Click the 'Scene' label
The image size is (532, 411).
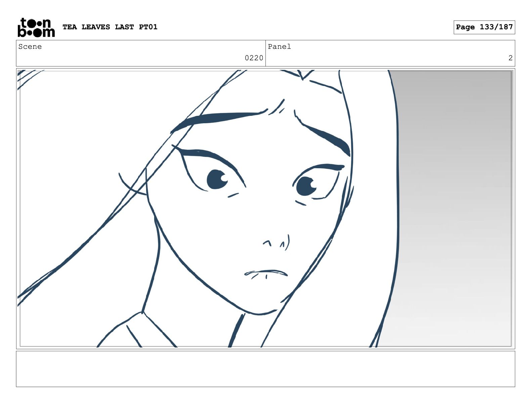tap(30, 47)
